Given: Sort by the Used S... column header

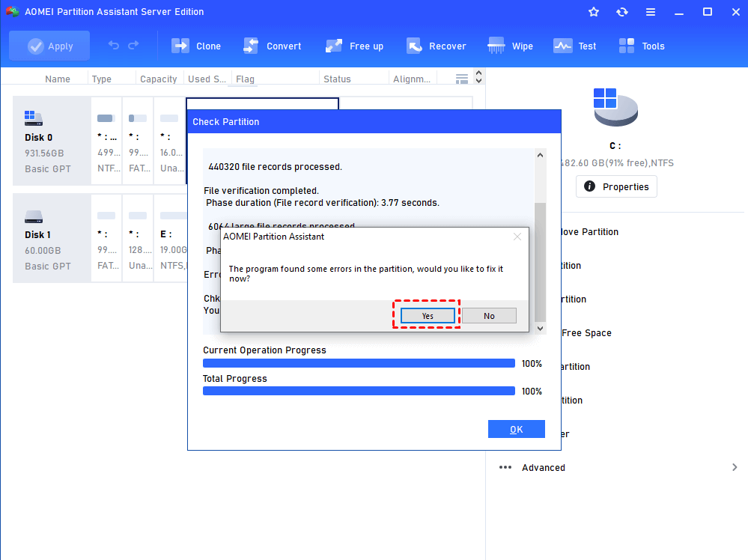Looking at the screenshot, I should click(x=207, y=79).
